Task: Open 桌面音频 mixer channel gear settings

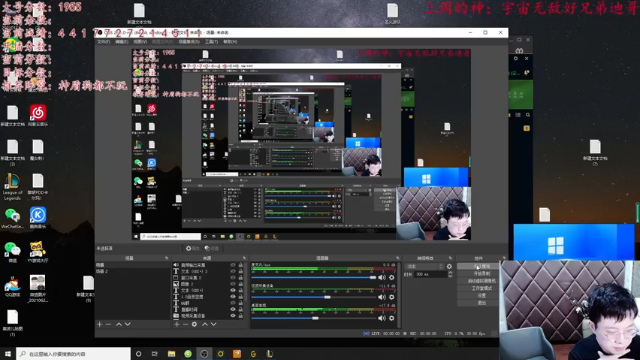Action: tap(392, 318)
